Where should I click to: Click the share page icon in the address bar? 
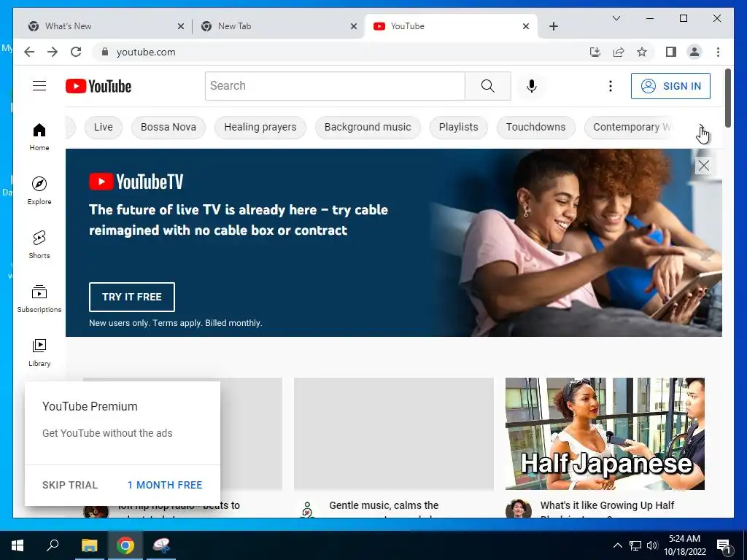(619, 52)
